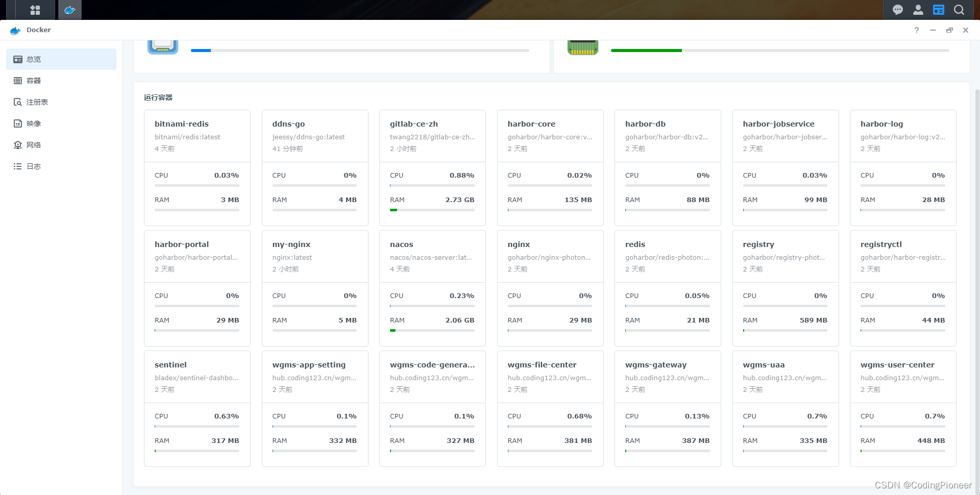Click the bitnami/redis:latest image label
Viewport: 980px width, 495px height.
[187, 137]
